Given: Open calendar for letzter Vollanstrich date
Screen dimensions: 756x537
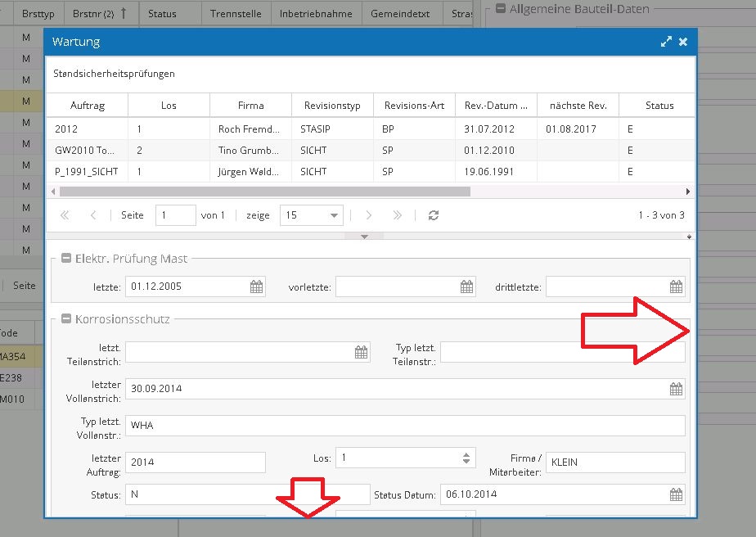Looking at the screenshot, I should point(676,389).
